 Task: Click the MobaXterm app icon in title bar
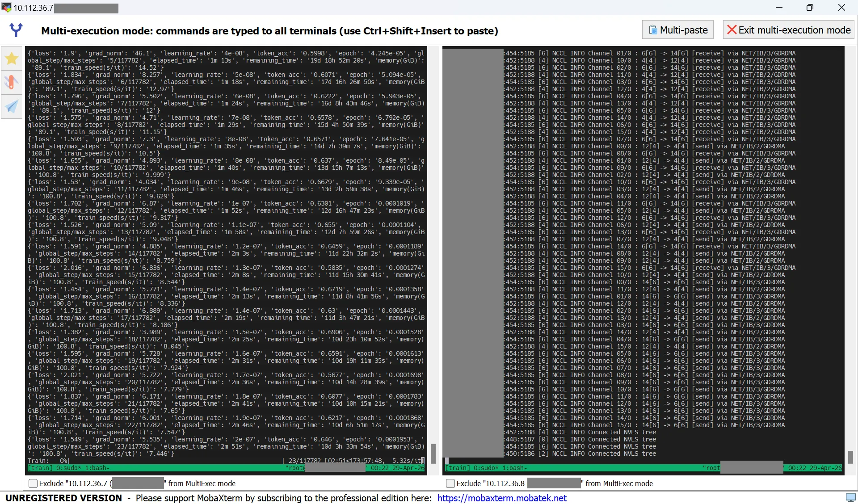pos(6,8)
